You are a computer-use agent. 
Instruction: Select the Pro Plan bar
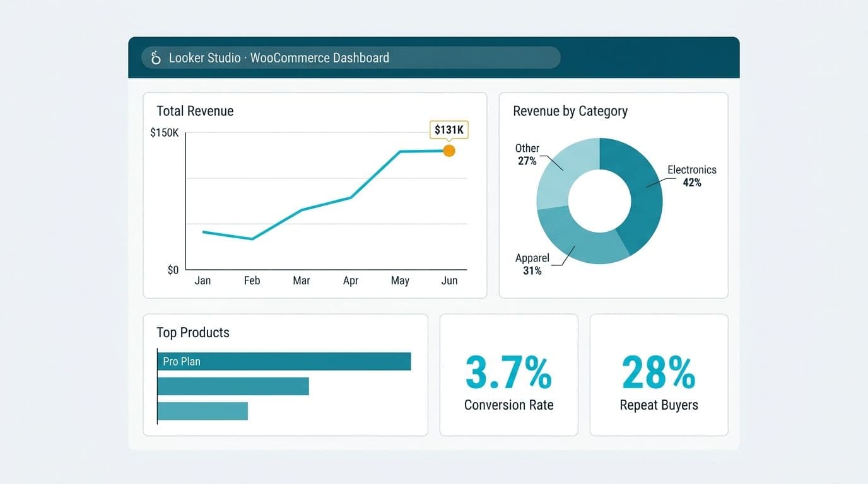[x=284, y=362]
